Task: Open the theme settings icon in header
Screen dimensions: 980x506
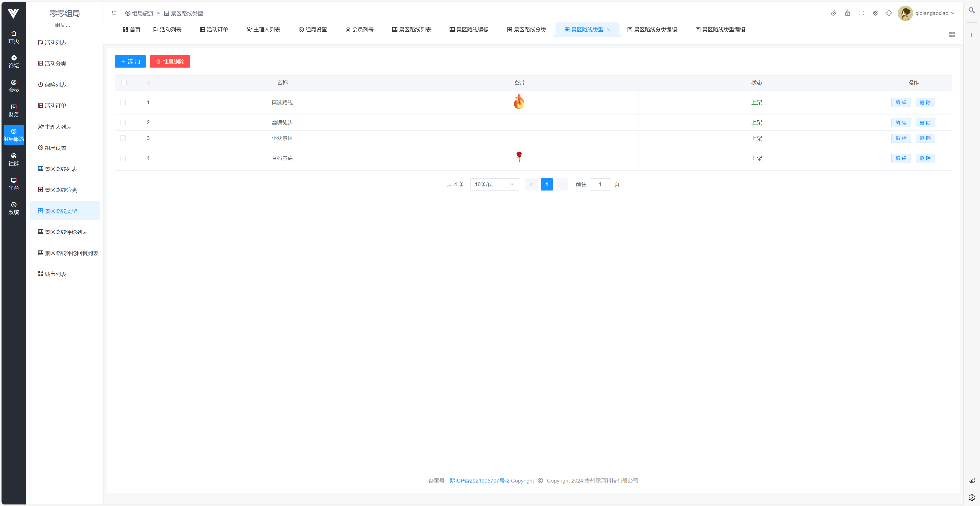Action: pyautogui.click(x=875, y=13)
